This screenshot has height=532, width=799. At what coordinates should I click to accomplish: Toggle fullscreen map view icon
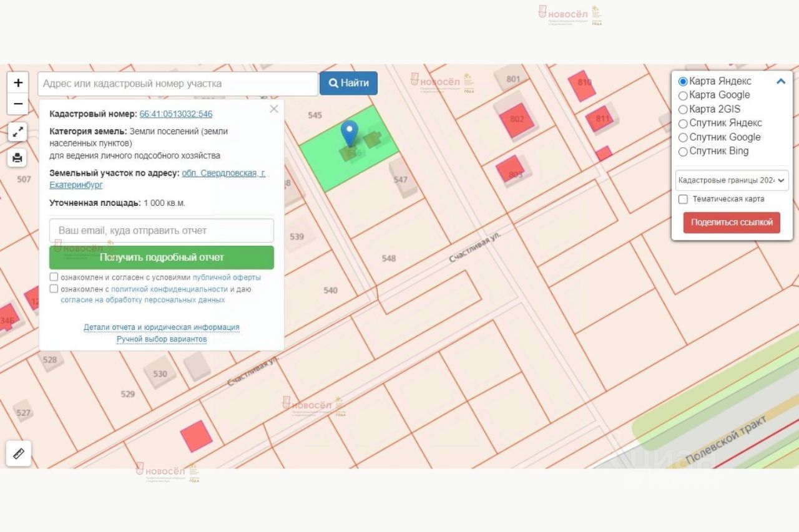coord(18,132)
